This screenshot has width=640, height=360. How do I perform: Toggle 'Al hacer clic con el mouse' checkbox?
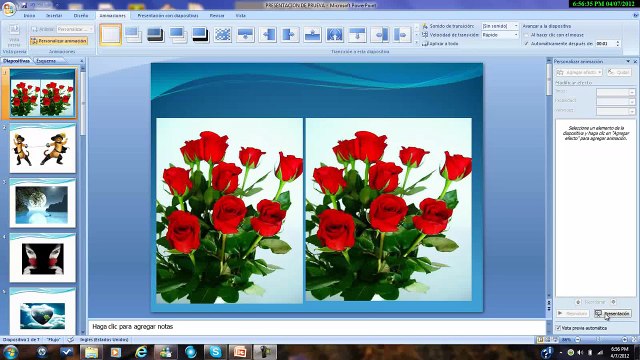coord(526,35)
